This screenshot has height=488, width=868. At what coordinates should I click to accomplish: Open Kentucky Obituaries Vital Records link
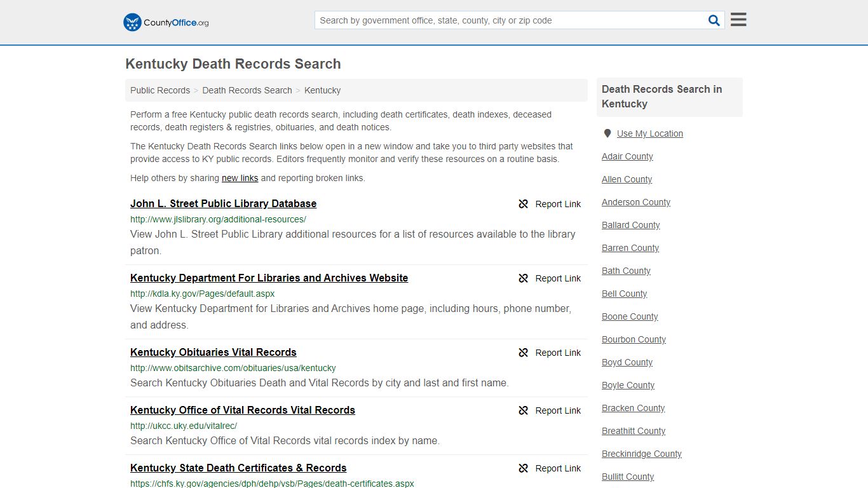coord(213,352)
